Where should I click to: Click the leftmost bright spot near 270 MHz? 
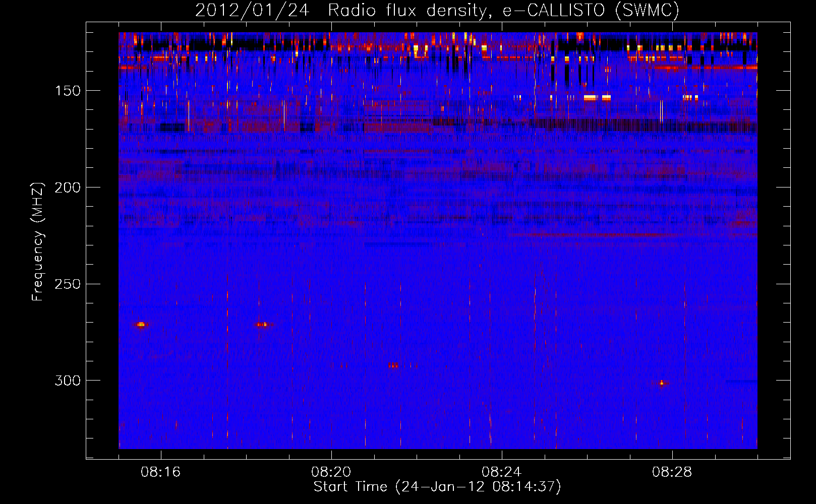point(141,325)
